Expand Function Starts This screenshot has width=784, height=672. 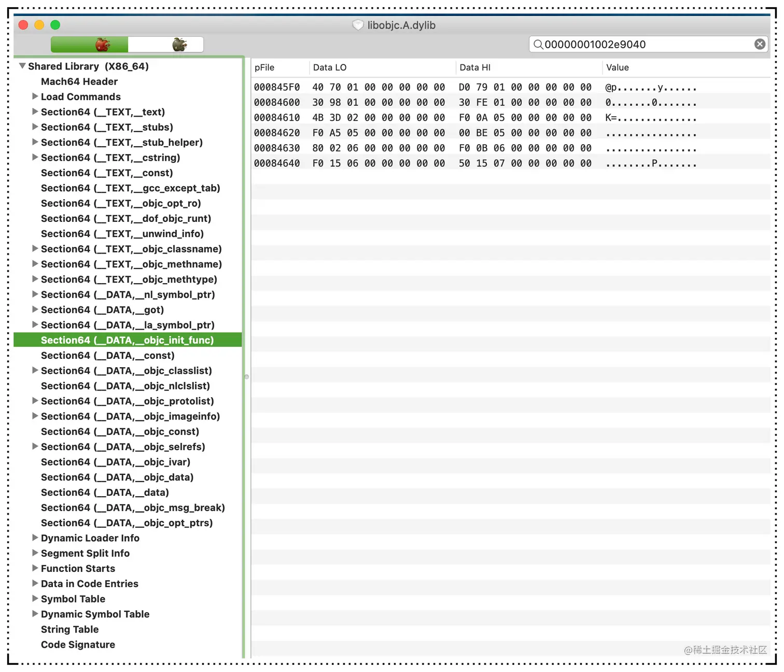35,568
